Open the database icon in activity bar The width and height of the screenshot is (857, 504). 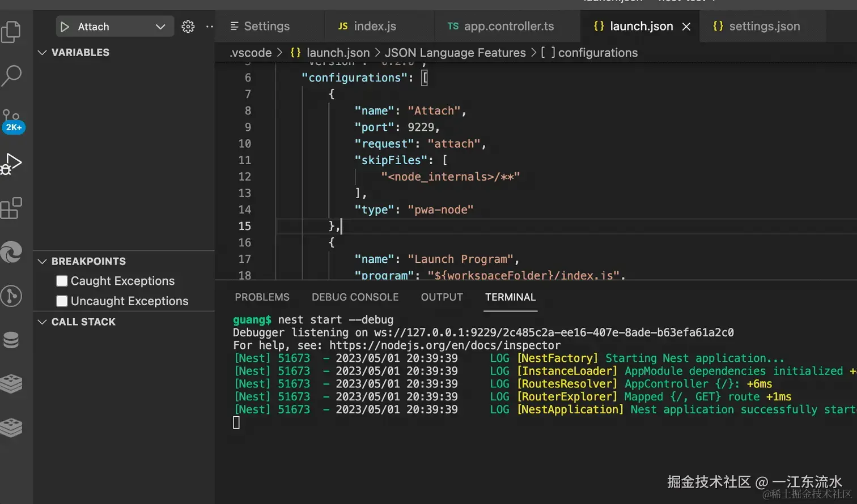pyautogui.click(x=11, y=340)
